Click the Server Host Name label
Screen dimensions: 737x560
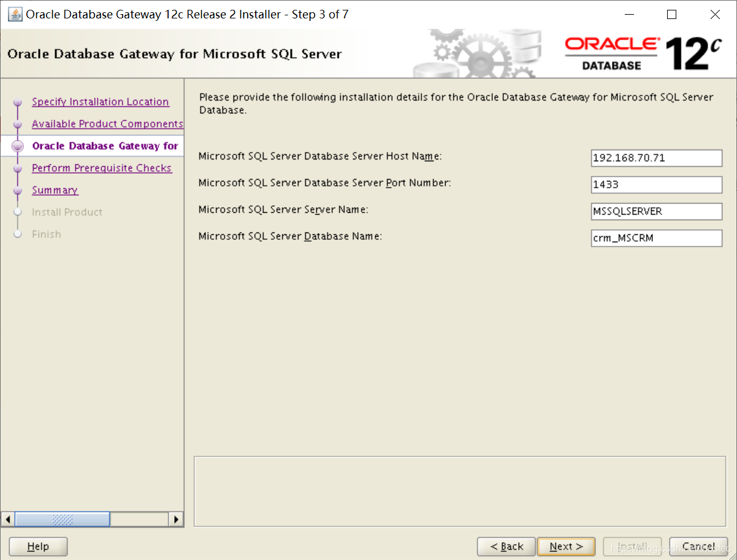coord(320,156)
